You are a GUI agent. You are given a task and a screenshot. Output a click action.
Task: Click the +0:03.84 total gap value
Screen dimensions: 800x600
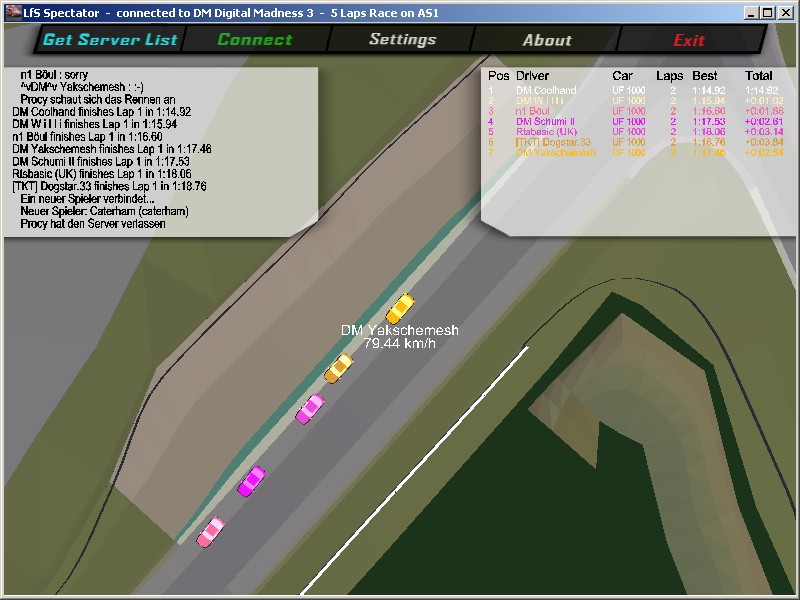coord(764,142)
